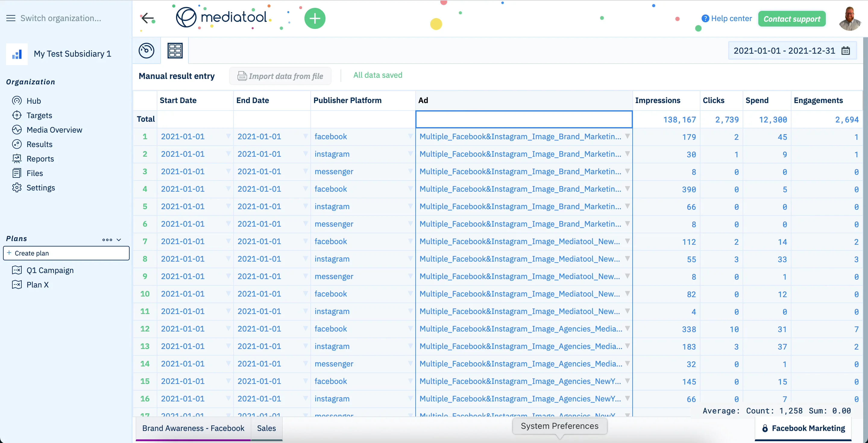Open the calendar date picker icon

tap(846, 51)
